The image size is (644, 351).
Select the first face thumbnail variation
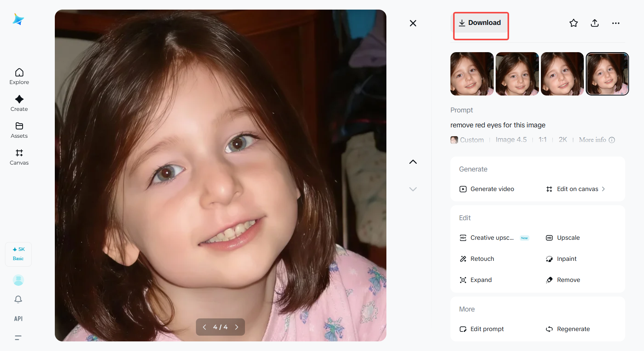tap(472, 74)
